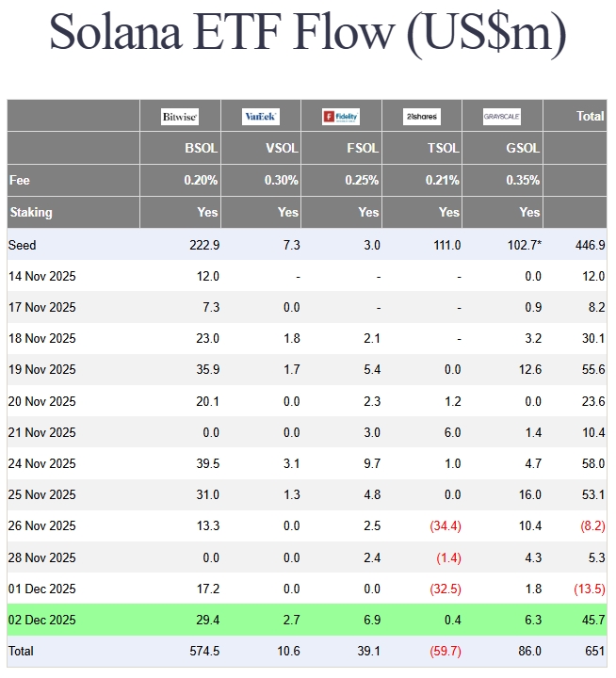Screen dimensions: 616x678
Task: Select the FSOL ticker column header
Action: (364, 149)
